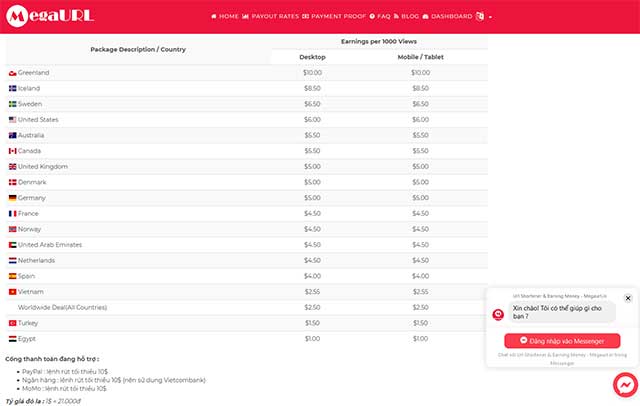Click the MegaURL logo
This screenshot has height=406, width=640.
43,17
